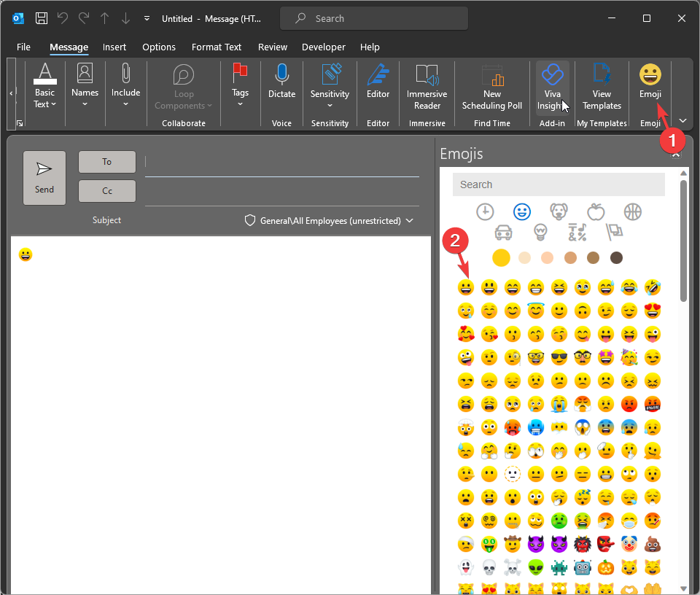Select the Activities basketball emoji category
The height and width of the screenshot is (595, 700).
(633, 211)
